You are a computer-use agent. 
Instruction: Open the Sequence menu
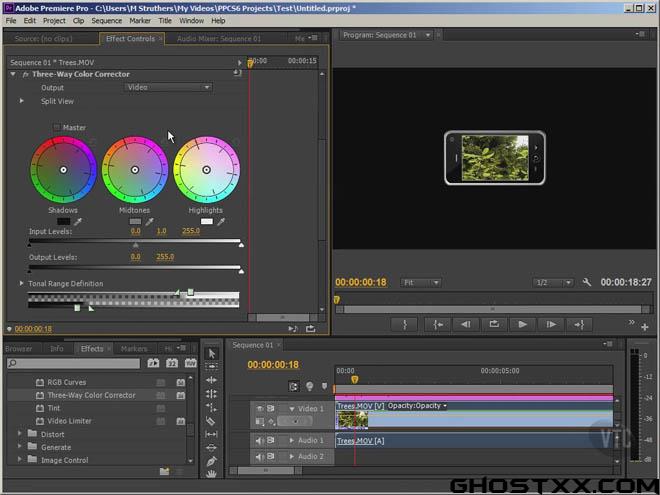coord(106,21)
